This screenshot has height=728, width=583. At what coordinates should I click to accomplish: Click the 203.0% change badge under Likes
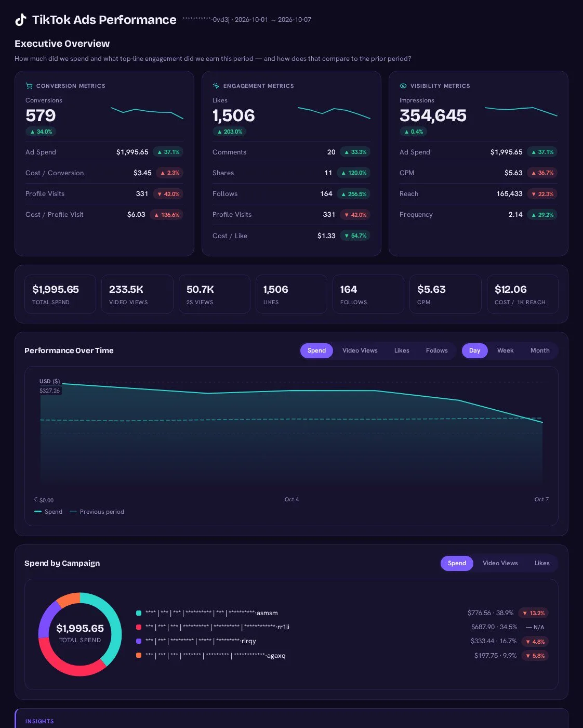click(230, 132)
